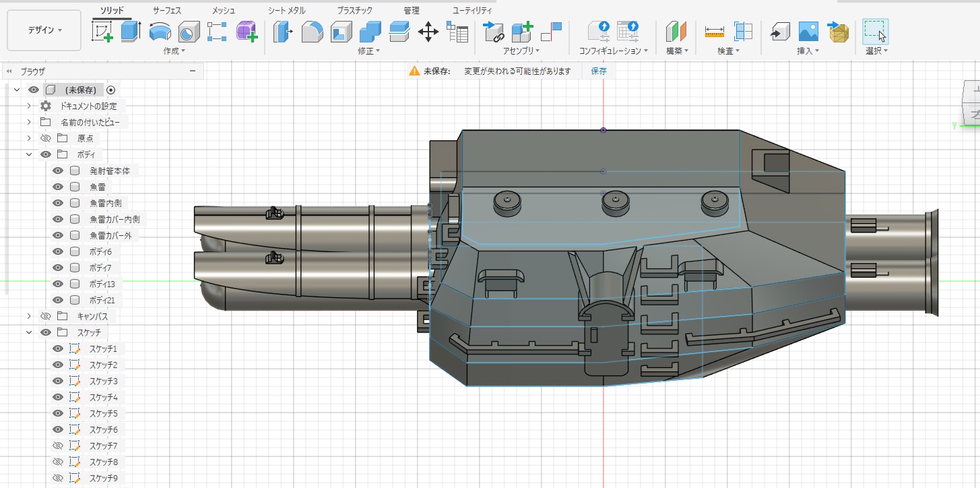
Task: Click the Create Sketch icon
Action: click(102, 32)
